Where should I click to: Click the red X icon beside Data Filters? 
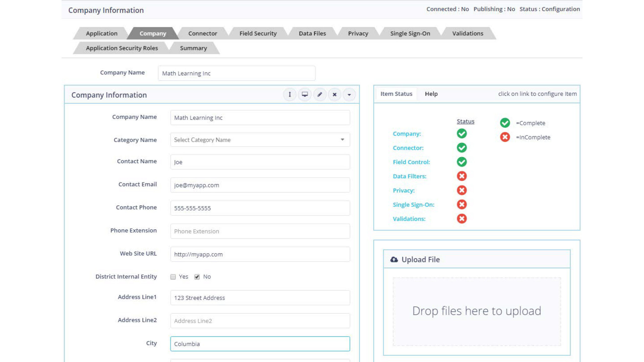[462, 176]
